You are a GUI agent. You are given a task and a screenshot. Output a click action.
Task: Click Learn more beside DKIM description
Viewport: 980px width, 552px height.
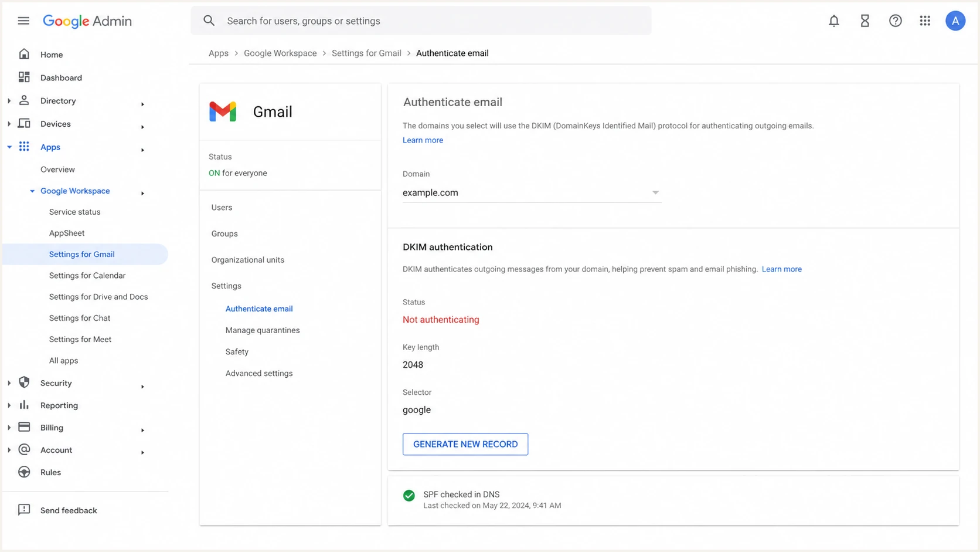[x=781, y=269]
